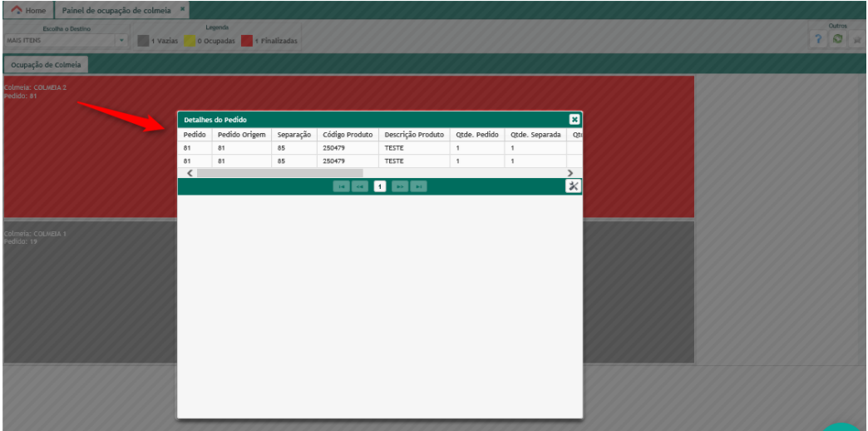The image size is (868, 431).
Task: Click the yellow Ocupadas legend swatch
Action: point(190,41)
